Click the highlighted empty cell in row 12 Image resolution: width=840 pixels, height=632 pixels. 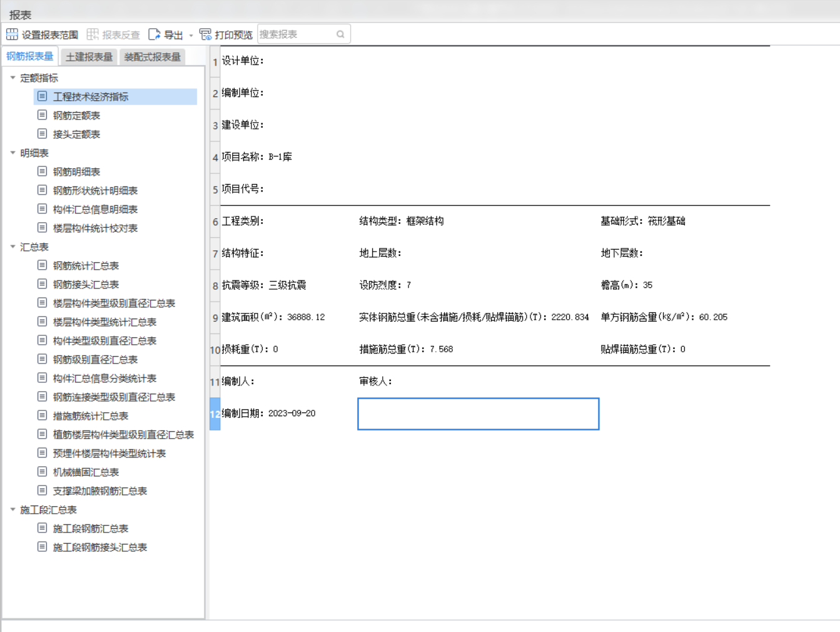pyautogui.click(x=478, y=414)
